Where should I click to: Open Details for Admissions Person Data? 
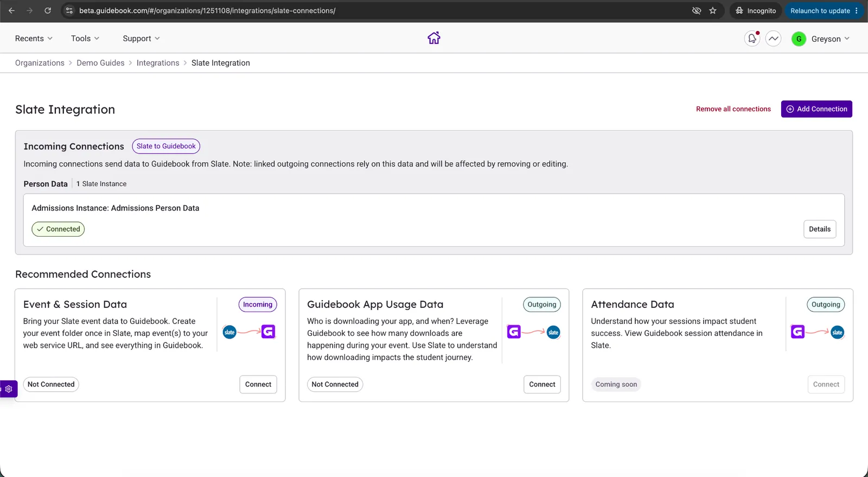[820, 229]
